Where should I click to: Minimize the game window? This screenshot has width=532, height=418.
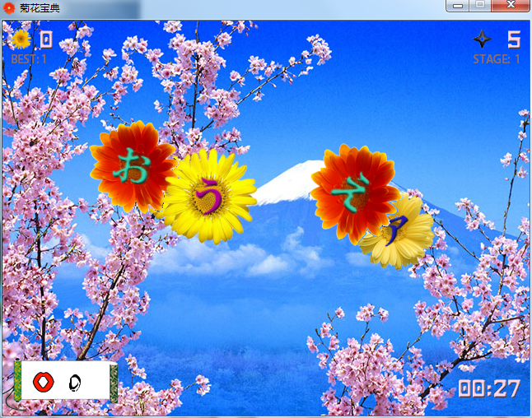tap(458, 6)
